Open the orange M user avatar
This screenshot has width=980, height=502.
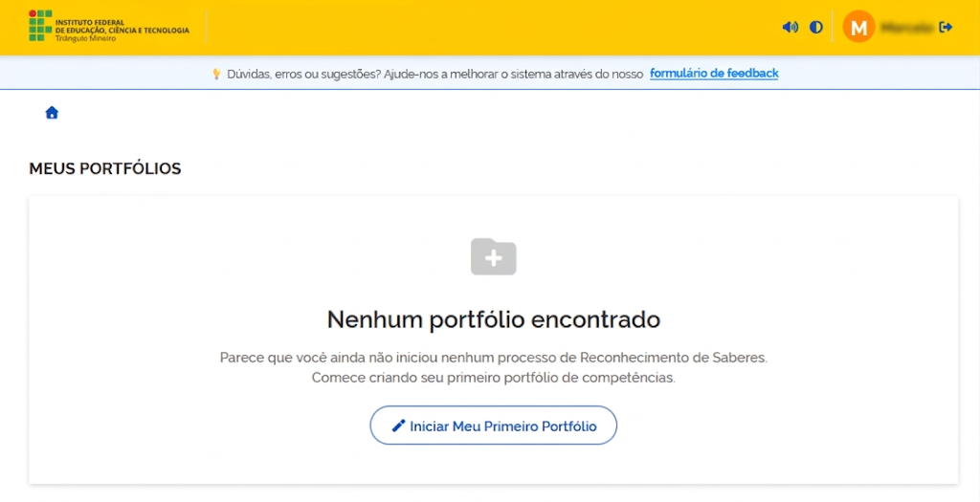point(858,27)
